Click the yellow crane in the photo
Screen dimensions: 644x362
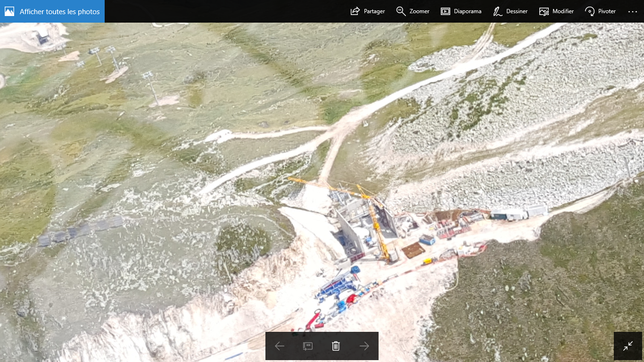point(376,221)
